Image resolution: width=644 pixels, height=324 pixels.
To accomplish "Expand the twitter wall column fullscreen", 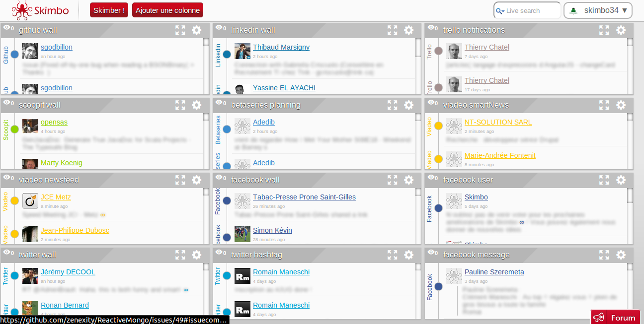I will click(180, 255).
